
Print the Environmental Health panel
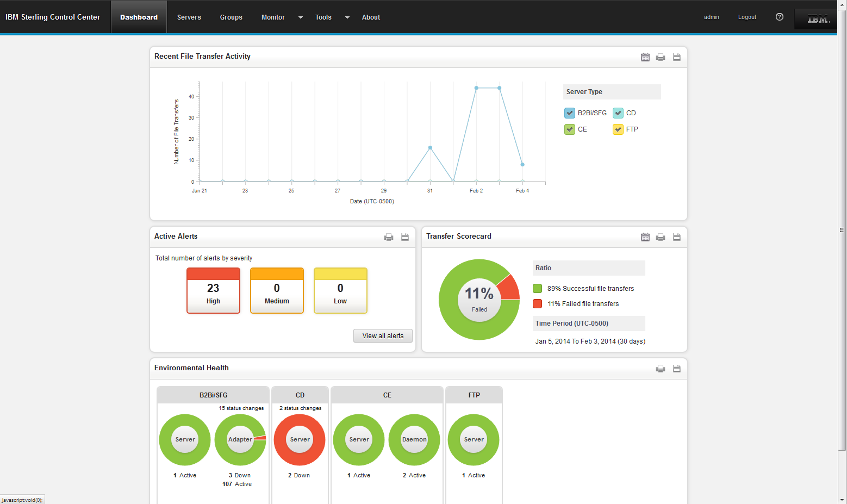coord(661,369)
